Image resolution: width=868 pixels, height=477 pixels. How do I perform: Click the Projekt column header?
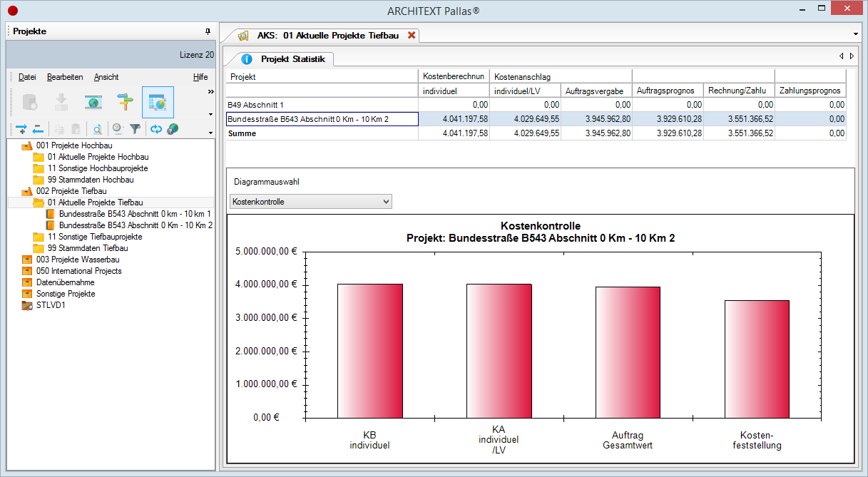322,76
